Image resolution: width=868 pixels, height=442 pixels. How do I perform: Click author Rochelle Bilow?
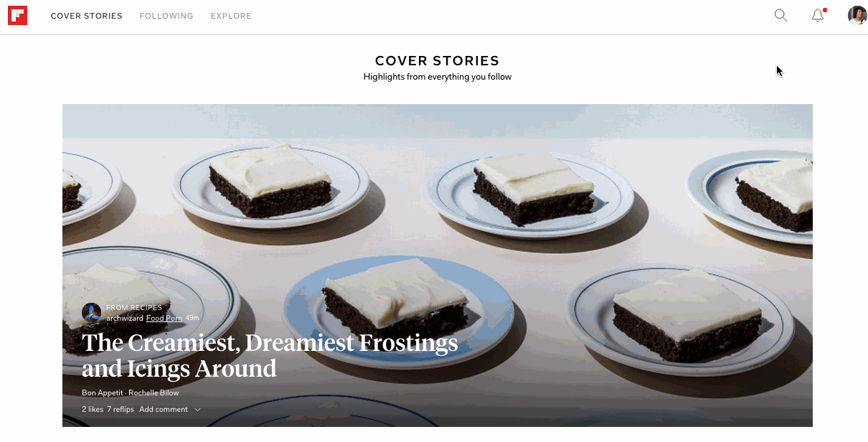[154, 393]
